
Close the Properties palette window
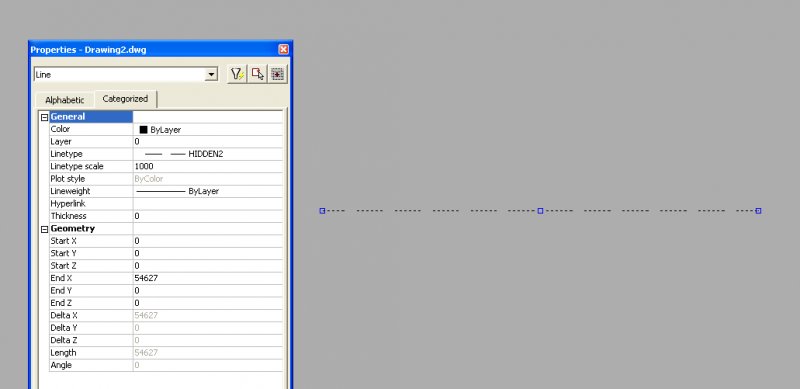click(x=284, y=50)
